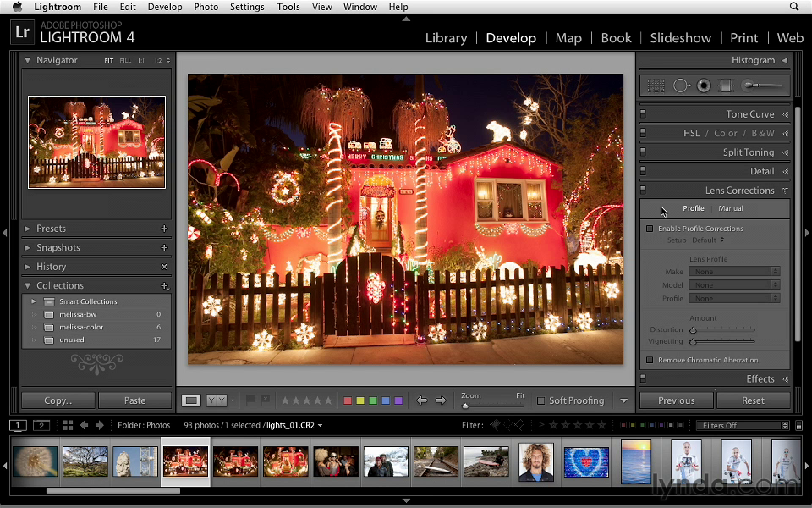Switch to Loupe view mode
The height and width of the screenshot is (508, 812).
(191, 400)
